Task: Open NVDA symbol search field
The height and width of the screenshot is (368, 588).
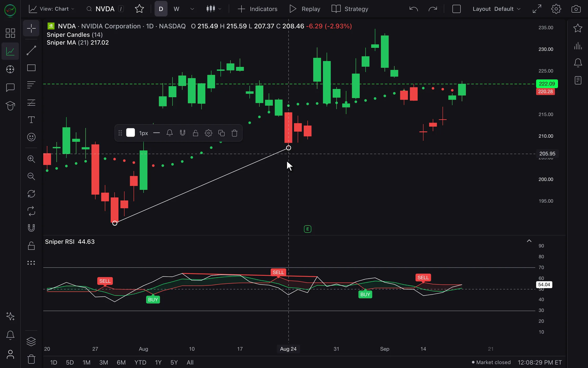Action: click(x=105, y=9)
